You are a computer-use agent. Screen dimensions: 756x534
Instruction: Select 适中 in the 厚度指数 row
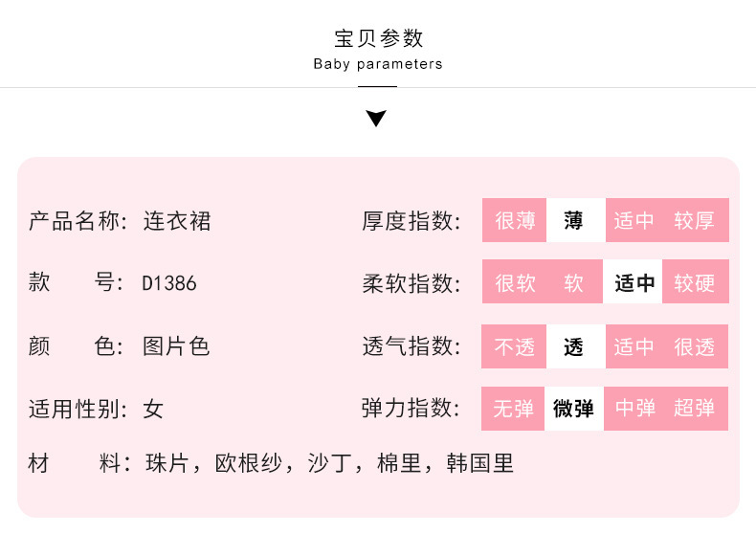634,221
